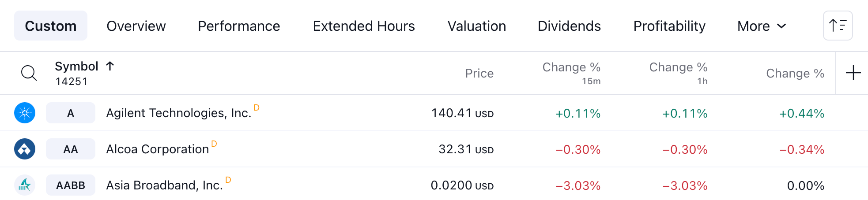The height and width of the screenshot is (200, 868).
Task: Open the sort settings icon button
Action: pos(838,26)
